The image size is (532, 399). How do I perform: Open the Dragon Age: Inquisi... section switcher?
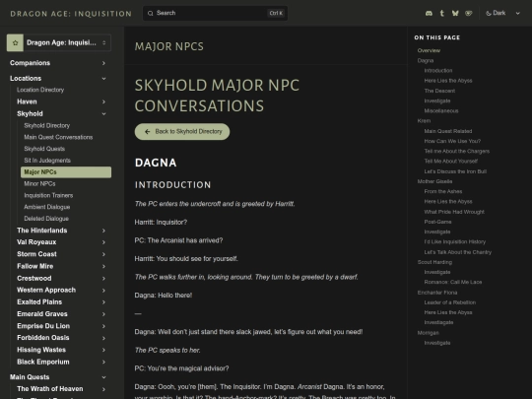[x=59, y=42]
